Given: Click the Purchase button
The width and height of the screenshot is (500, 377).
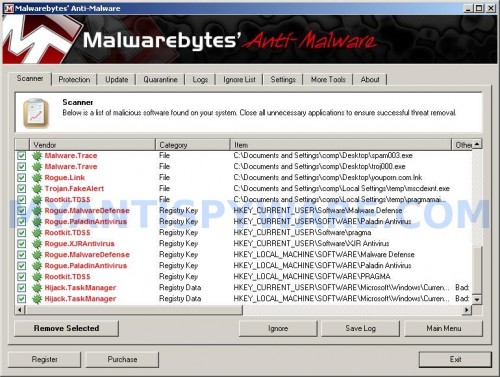Looking at the screenshot, I should point(122,359).
